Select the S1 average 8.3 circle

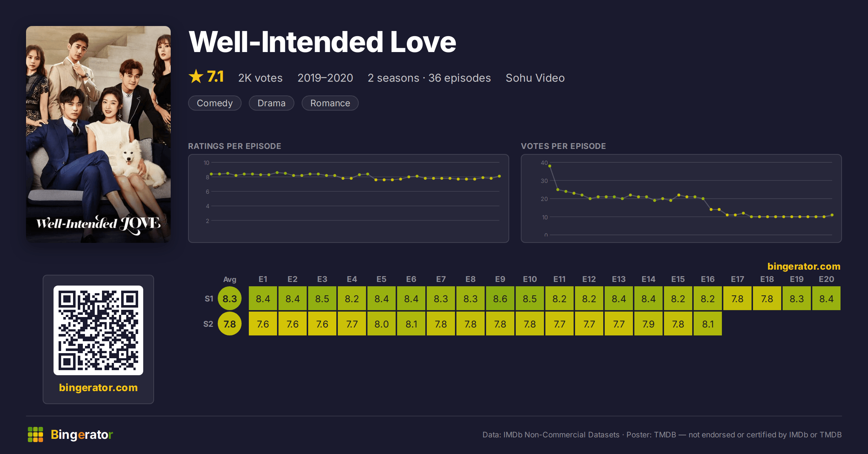pos(230,299)
